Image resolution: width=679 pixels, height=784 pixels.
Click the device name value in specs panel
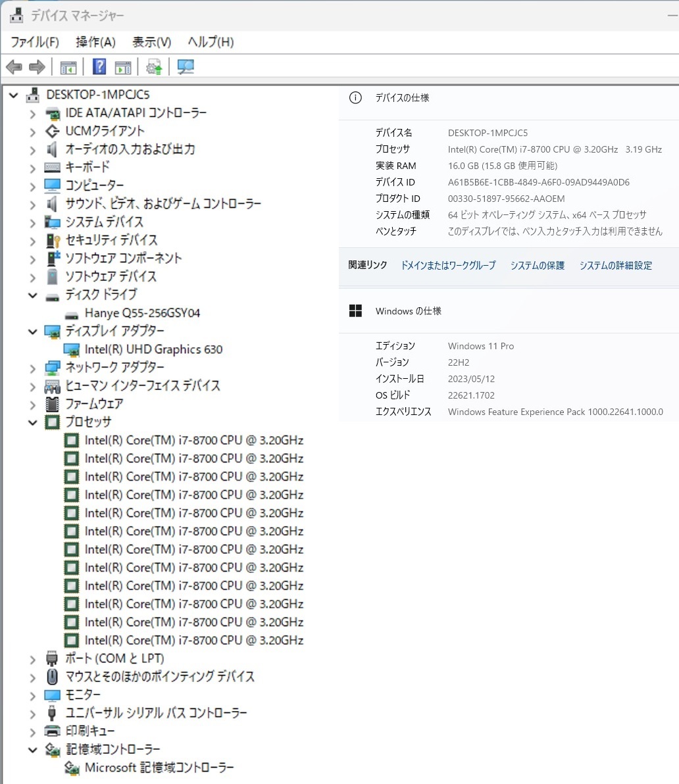tap(488, 133)
